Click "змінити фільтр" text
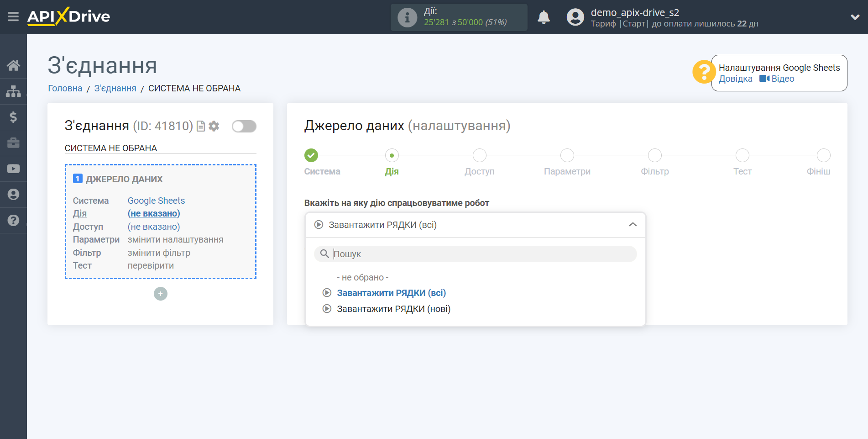The height and width of the screenshot is (439, 868). pos(159,253)
